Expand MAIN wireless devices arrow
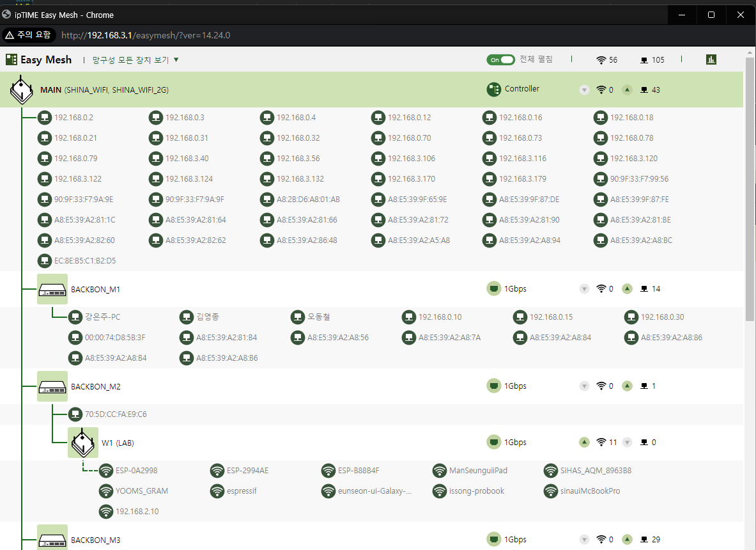The width and height of the screenshot is (756, 550). [x=584, y=90]
